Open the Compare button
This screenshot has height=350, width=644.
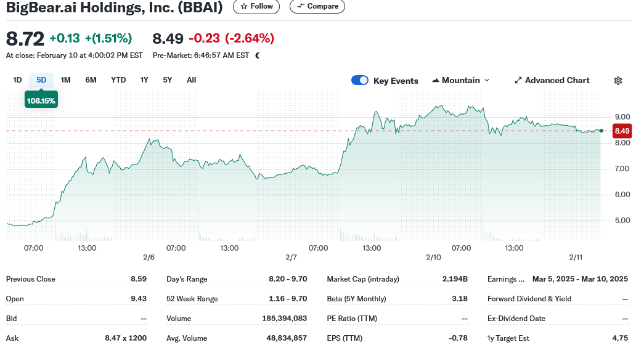317,6
